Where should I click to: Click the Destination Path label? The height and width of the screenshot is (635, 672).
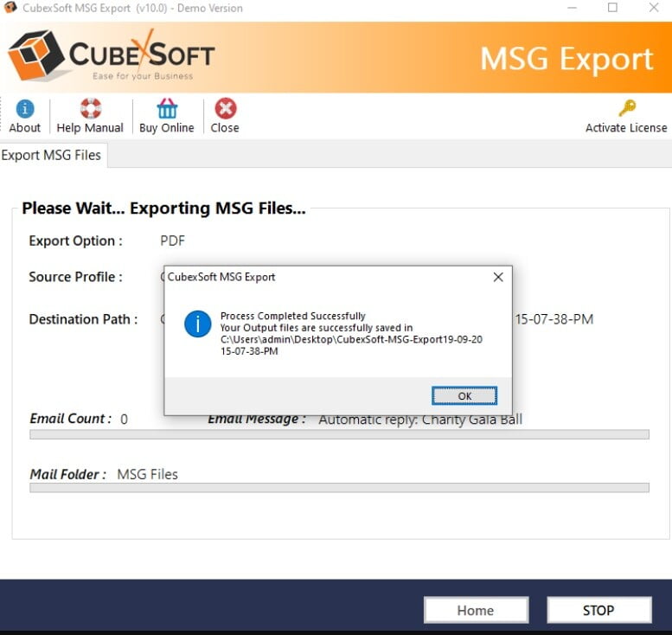coord(84,319)
